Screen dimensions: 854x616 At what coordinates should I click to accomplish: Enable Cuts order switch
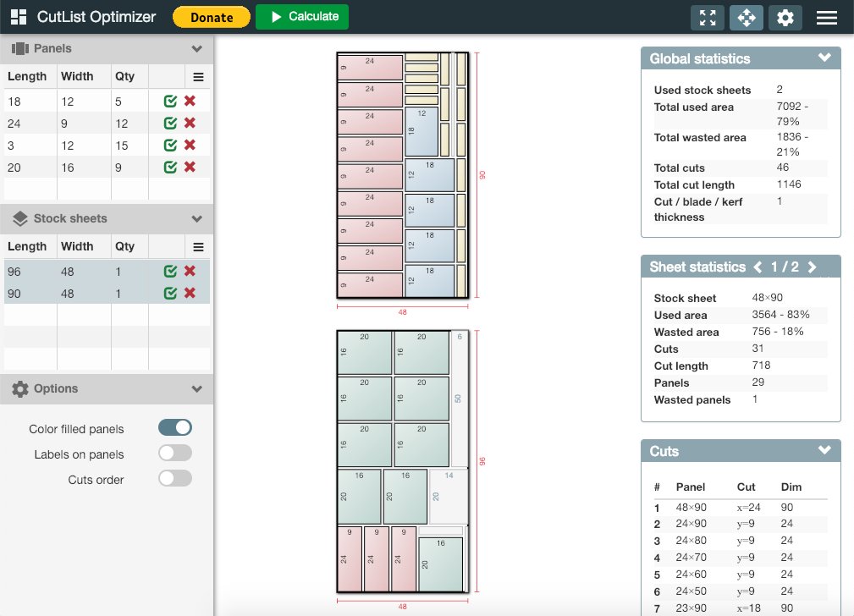coord(175,478)
